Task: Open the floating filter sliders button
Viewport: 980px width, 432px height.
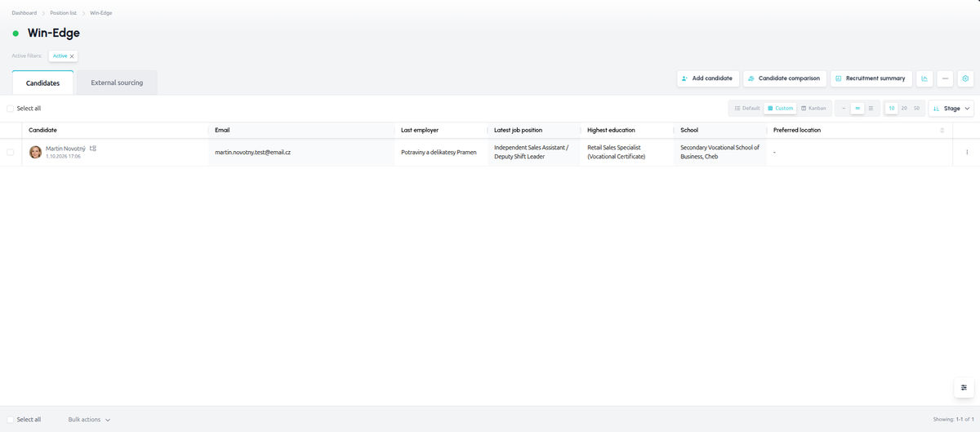Action: 964,387
